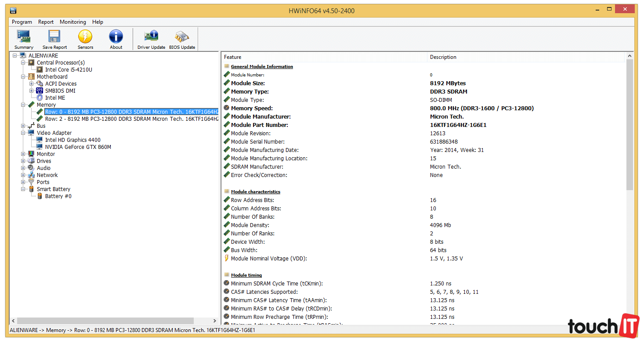Select Row: 2 memory module entry
The width and height of the screenshot is (644, 343).
[x=131, y=119]
